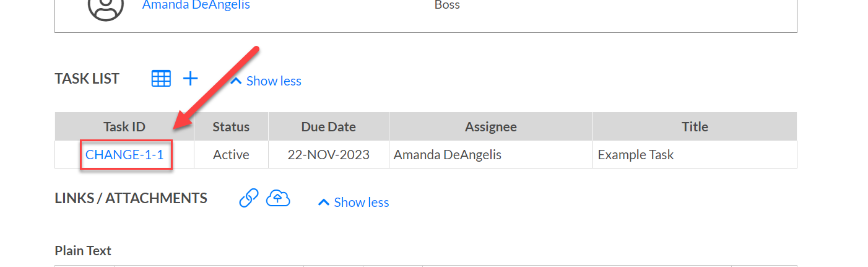
Task: Open the task list grid view icon
Action: (x=161, y=79)
